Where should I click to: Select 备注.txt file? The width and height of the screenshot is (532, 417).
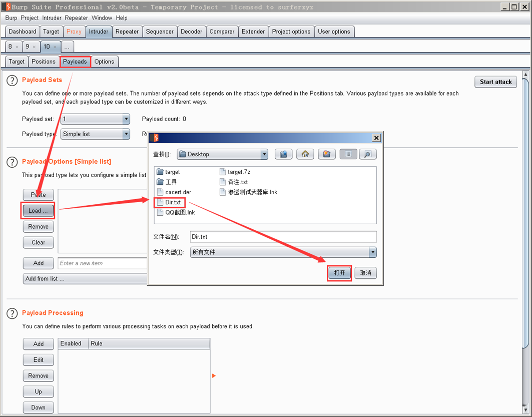click(x=234, y=182)
